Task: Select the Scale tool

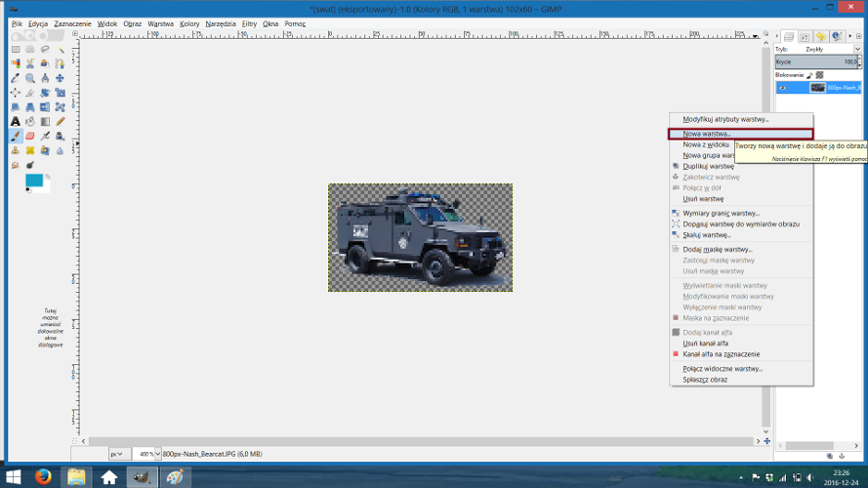Action: click(x=61, y=93)
